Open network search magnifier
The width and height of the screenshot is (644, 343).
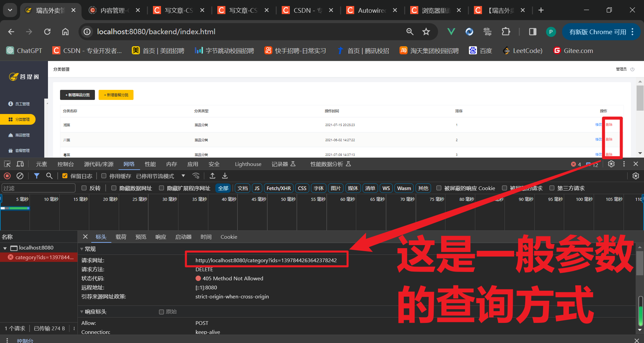(x=49, y=176)
